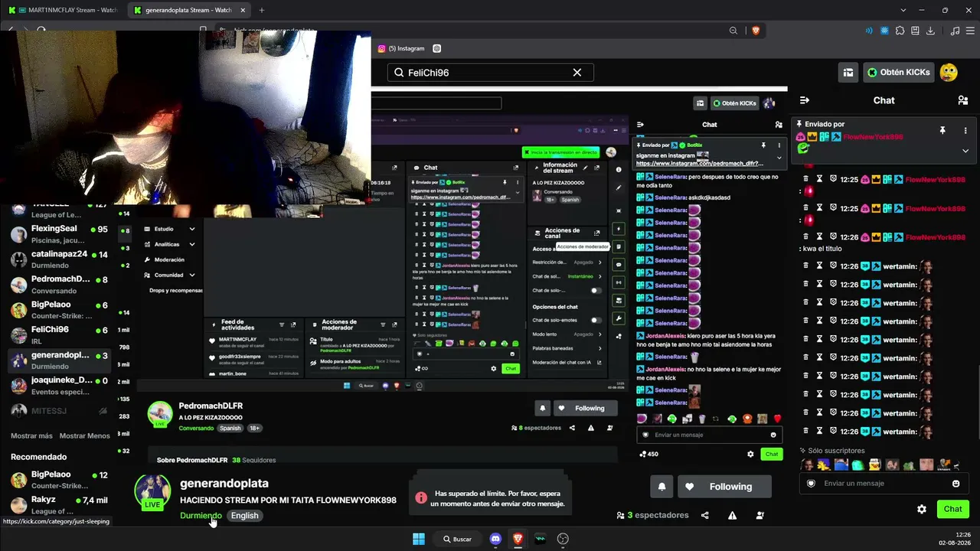The width and height of the screenshot is (980, 551).
Task: Open the emoji picker in the message box
Action: click(955, 484)
